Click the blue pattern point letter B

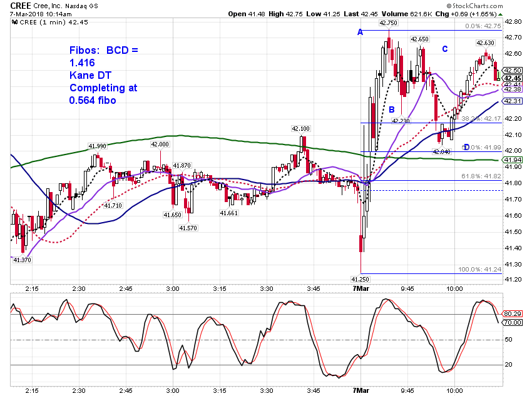[392, 109]
